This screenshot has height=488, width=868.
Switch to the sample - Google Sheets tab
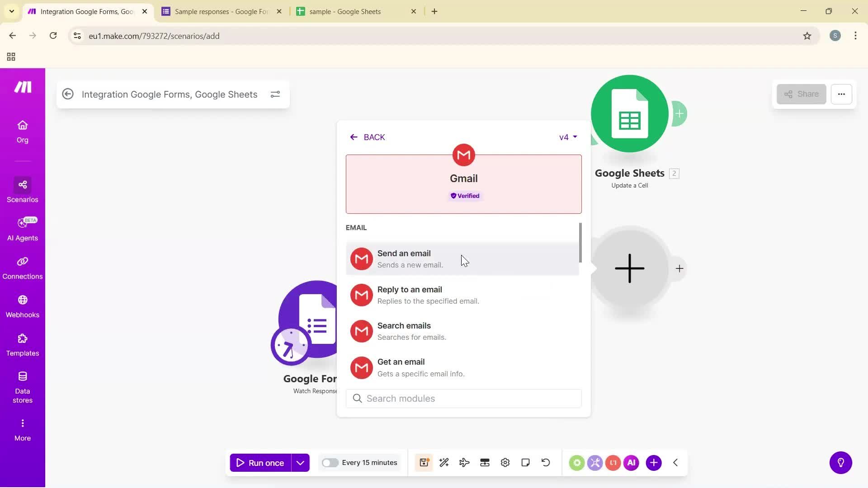345,11
